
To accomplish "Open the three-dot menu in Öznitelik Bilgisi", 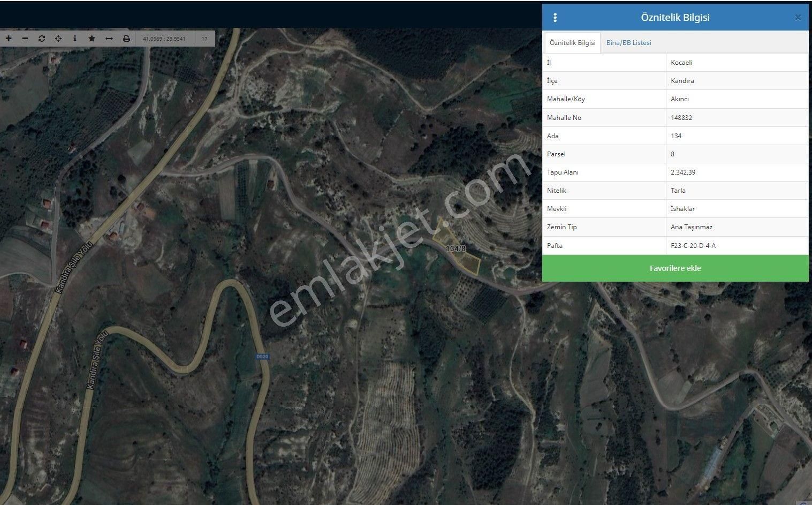I will tap(555, 18).
